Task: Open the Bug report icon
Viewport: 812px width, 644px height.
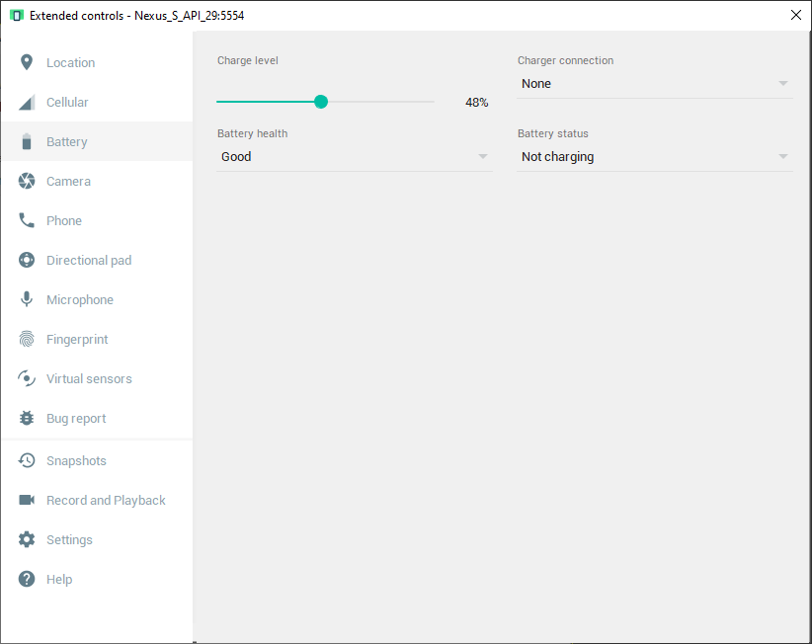Action: 27,418
